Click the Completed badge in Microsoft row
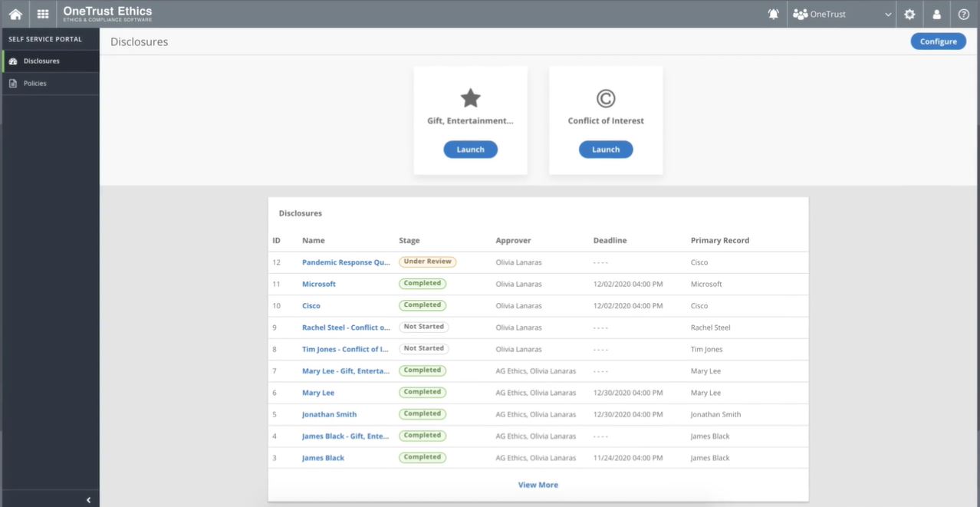 (x=423, y=283)
